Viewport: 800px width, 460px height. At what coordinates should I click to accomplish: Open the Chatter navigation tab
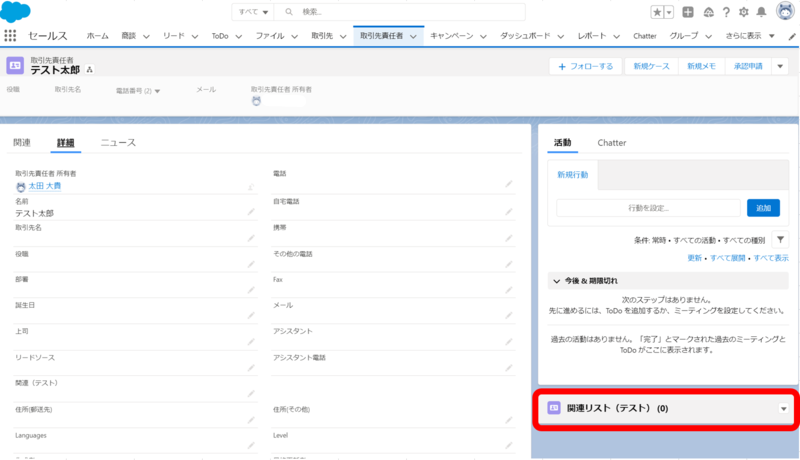(x=645, y=36)
